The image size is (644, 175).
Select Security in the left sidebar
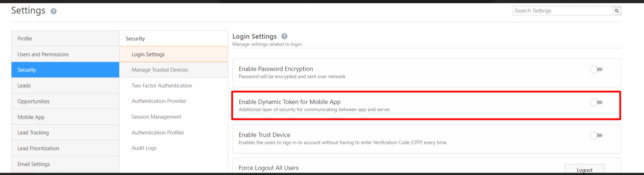tap(27, 70)
